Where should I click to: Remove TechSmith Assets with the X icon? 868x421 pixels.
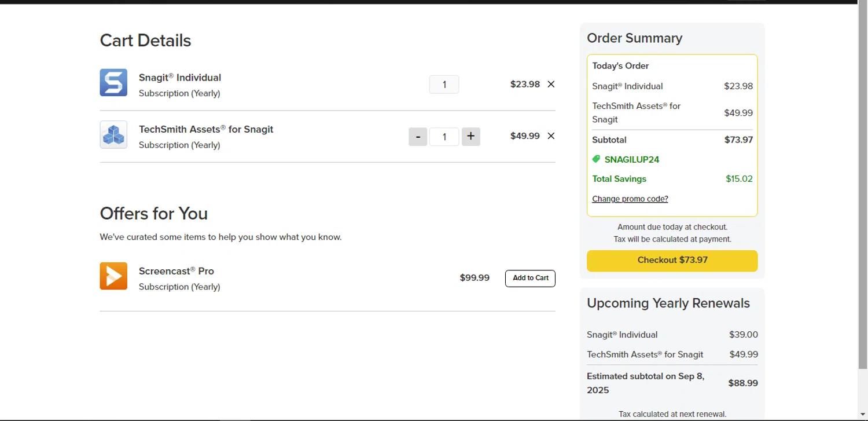551,136
